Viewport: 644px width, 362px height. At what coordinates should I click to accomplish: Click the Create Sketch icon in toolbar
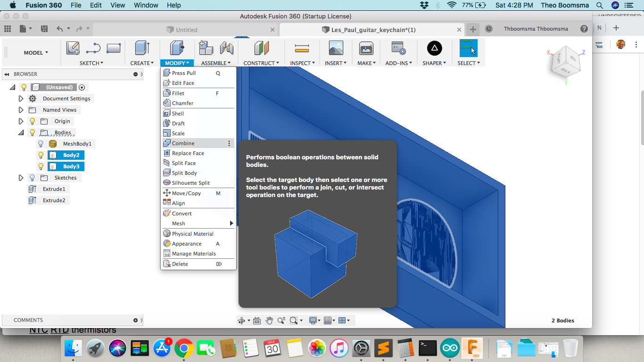point(73,48)
